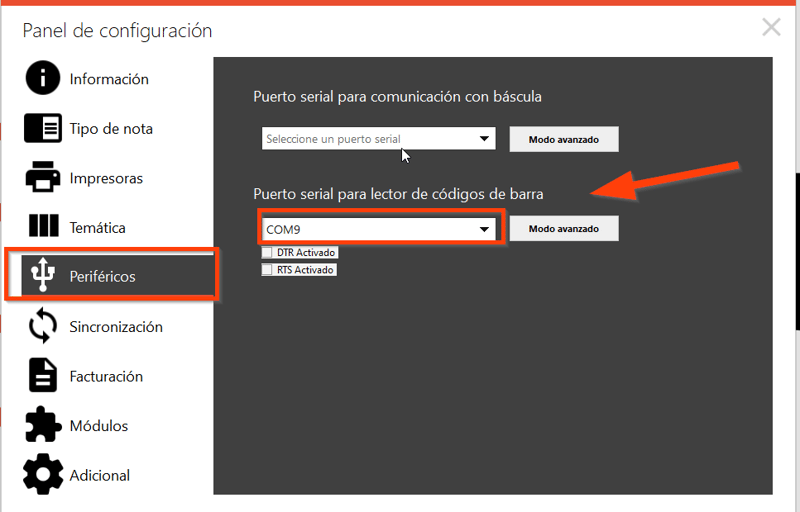The image size is (800, 512).
Task: Click the 'Panel de configuración' title text
Action: pyautogui.click(x=117, y=31)
